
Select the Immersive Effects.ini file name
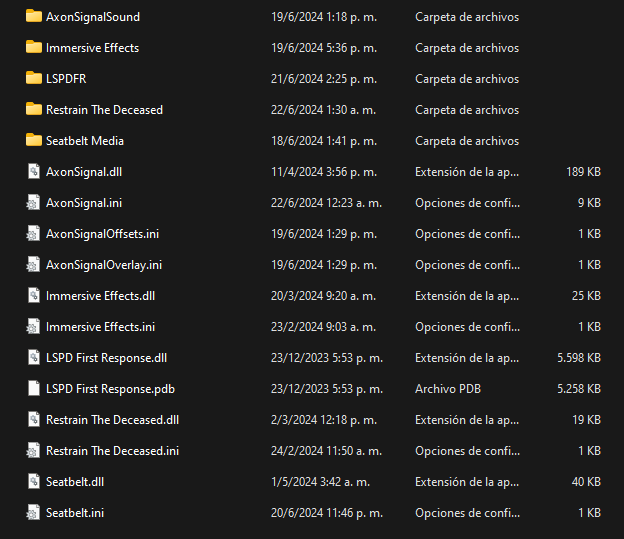pyautogui.click(x=100, y=327)
